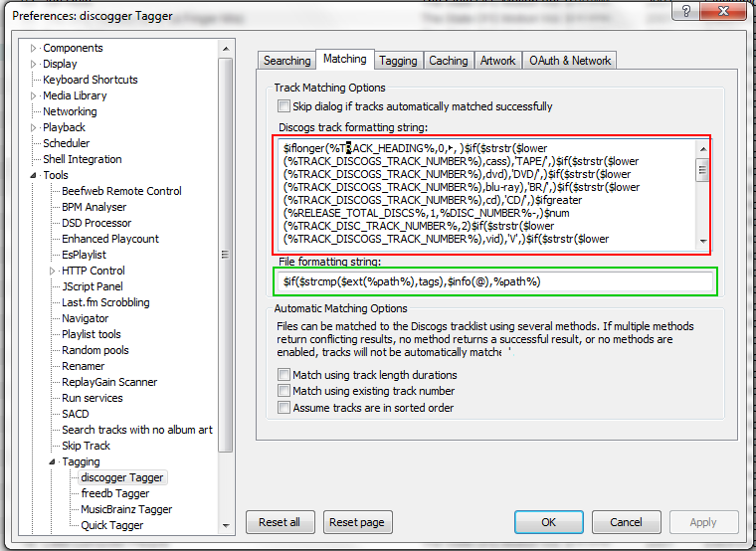This screenshot has height=551, width=756.
Task: Select the Matching tab
Action: [x=345, y=59]
